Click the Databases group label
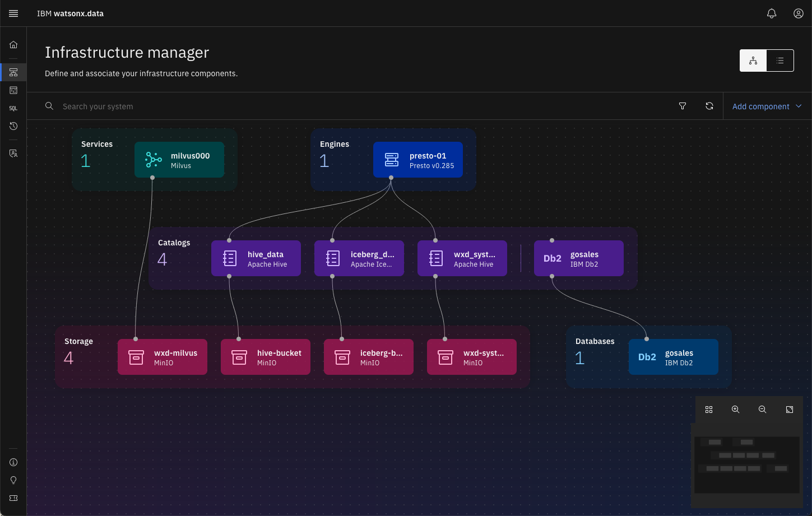The width and height of the screenshot is (812, 516). point(595,341)
